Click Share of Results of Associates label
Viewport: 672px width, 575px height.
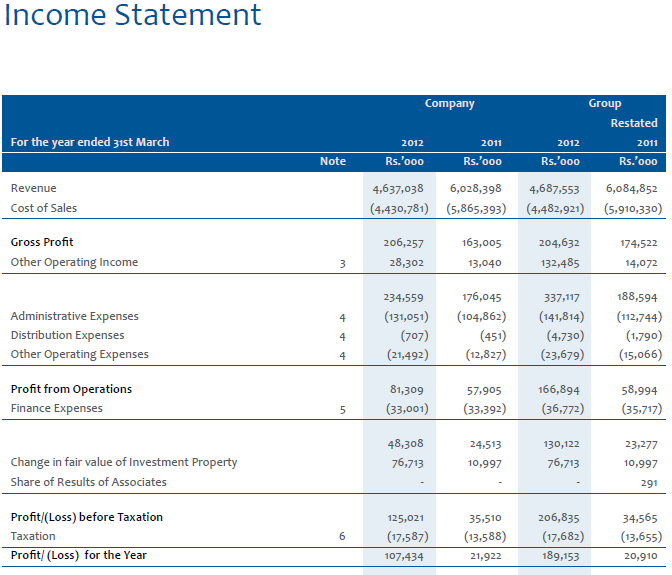click(x=88, y=482)
